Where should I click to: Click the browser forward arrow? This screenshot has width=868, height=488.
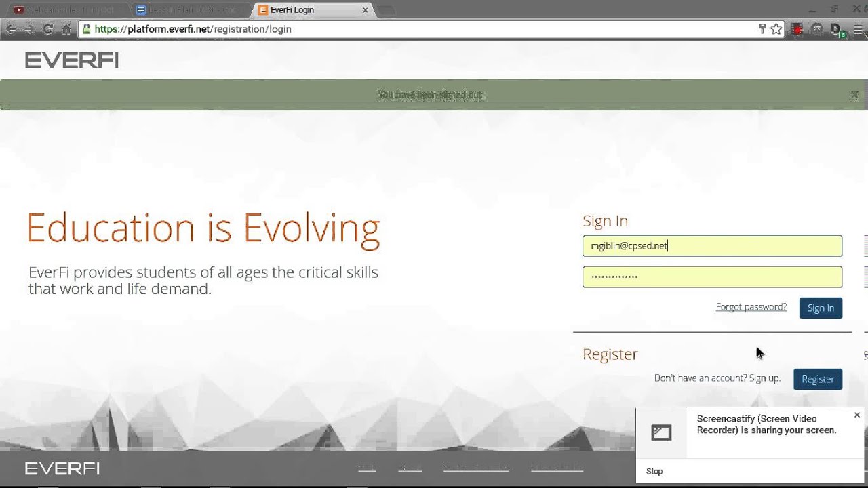[x=29, y=29]
